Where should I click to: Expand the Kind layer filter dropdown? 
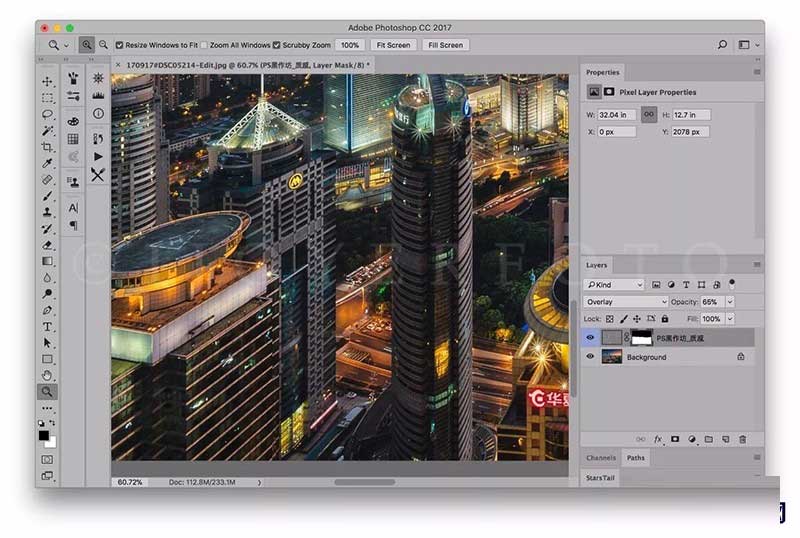(x=615, y=285)
